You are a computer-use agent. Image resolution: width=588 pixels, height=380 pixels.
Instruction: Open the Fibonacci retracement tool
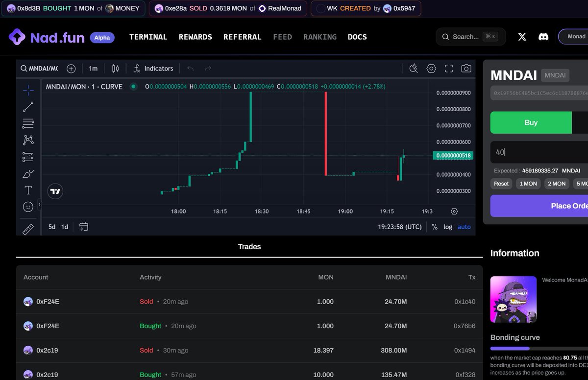[28, 123]
